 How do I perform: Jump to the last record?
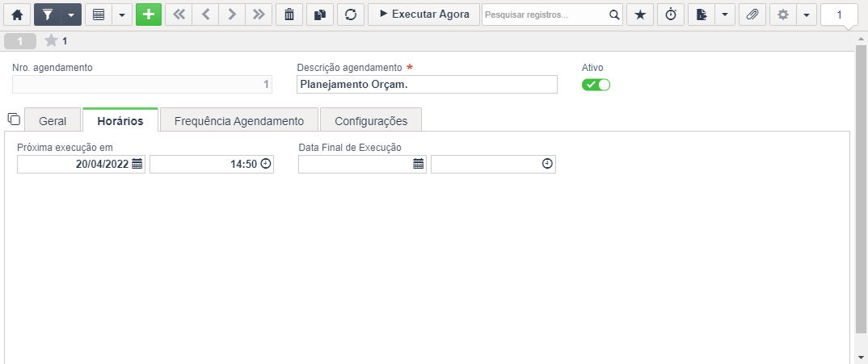coord(259,15)
